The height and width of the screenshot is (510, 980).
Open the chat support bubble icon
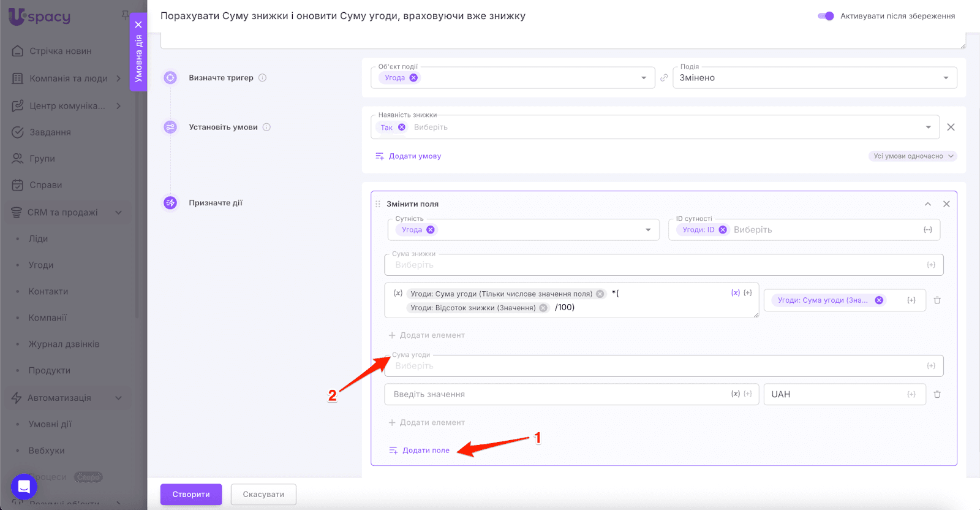point(24,487)
